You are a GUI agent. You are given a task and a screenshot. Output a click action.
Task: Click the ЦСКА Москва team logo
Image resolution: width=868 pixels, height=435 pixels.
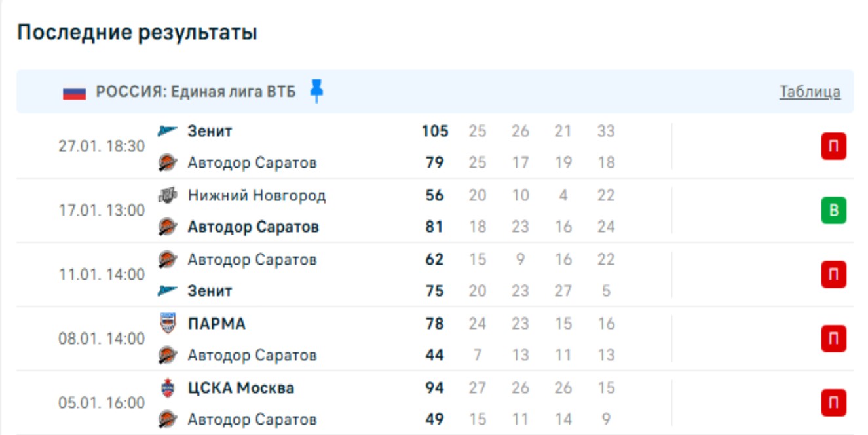(168, 388)
